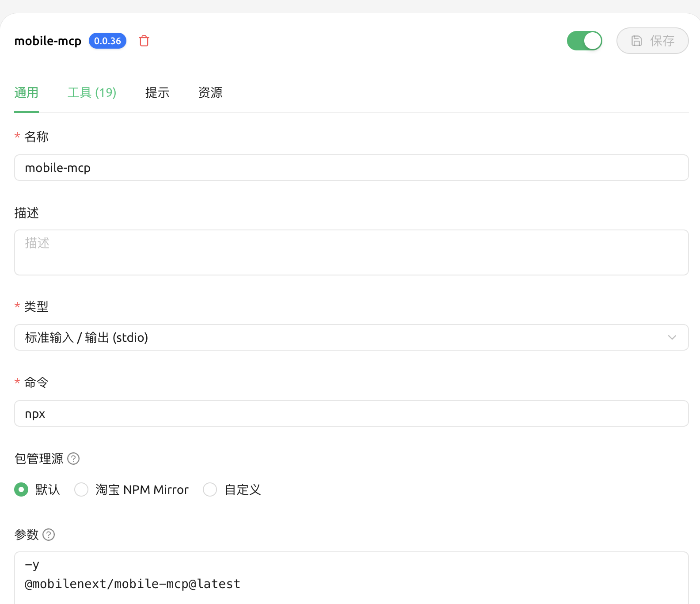The width and height of the screenshot is (700, 604).
Task: Open the 提示 tab
Action: coord(157,92)
